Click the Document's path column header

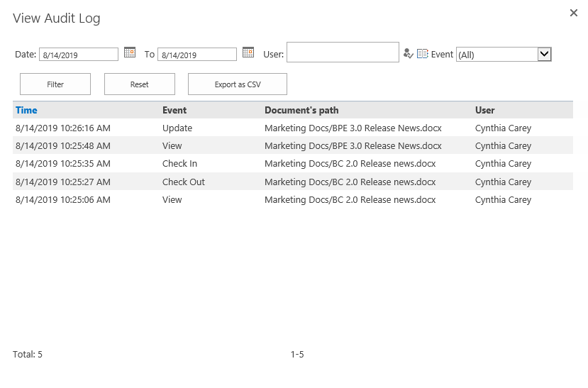[301, 110]
